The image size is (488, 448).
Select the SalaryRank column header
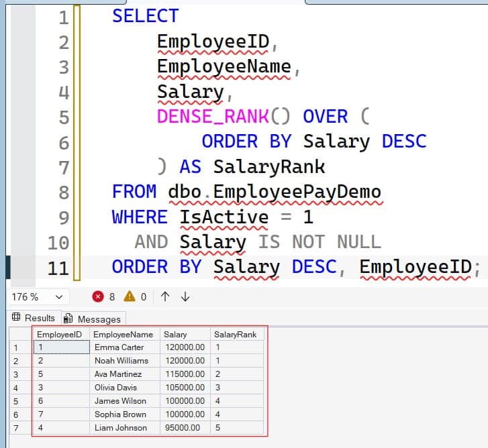237,334
